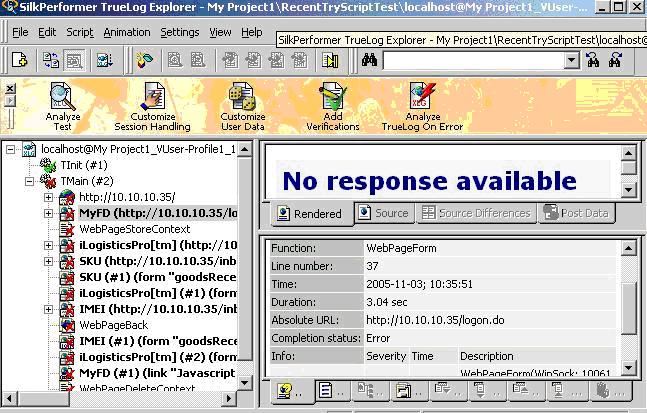Switch to the Post Data tab

coord(576,213)
